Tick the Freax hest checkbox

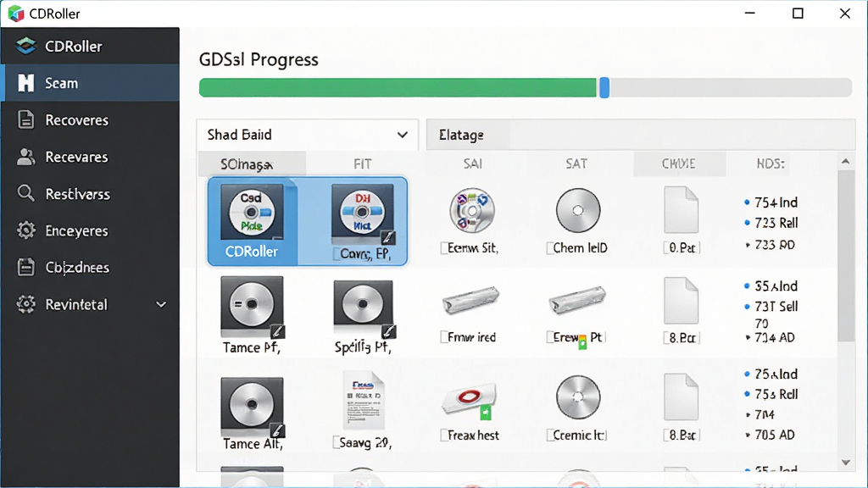[x=444, y=435]
